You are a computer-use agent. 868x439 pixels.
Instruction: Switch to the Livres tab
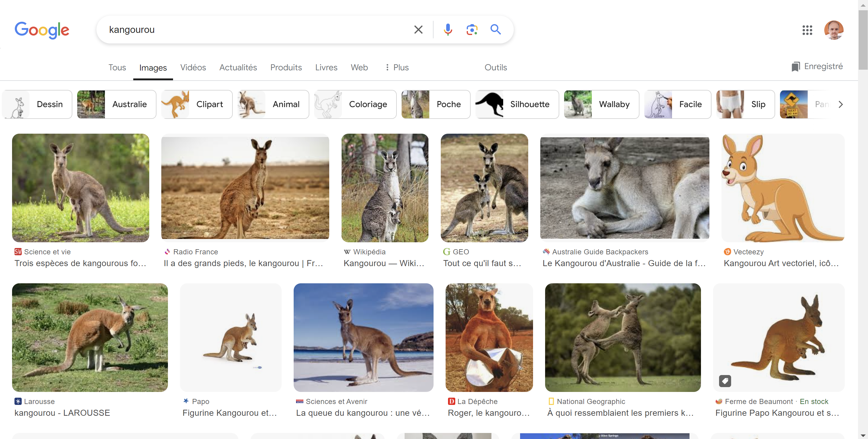[326, 67]
